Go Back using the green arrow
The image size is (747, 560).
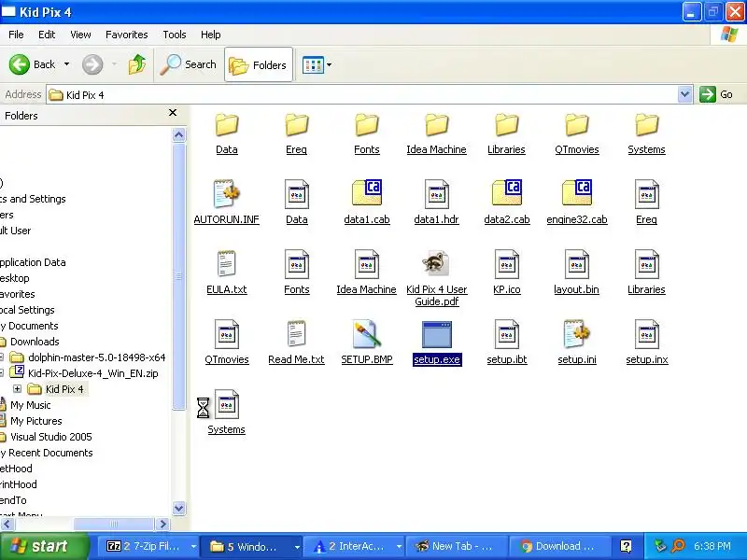coord(19,64)
